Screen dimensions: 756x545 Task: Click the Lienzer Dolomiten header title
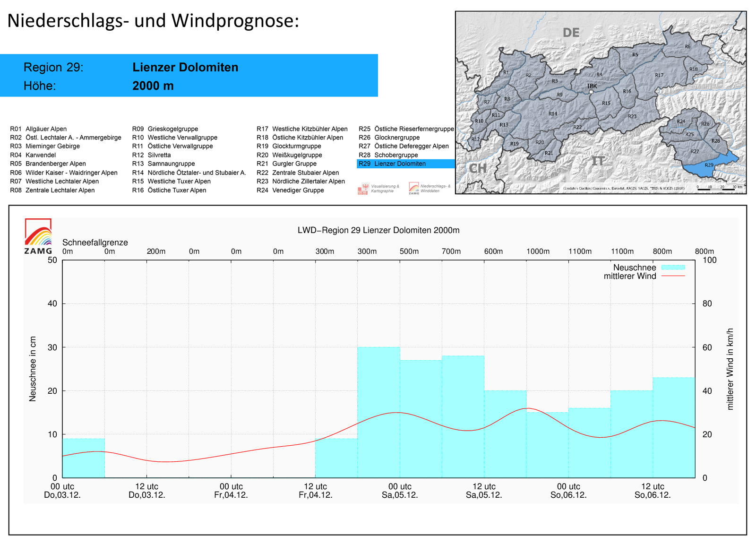coord(185,67)
